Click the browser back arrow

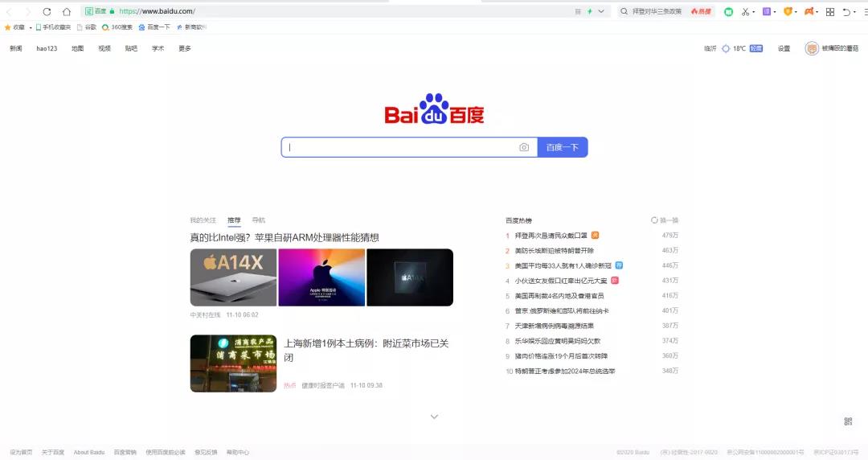click(10, 11)
